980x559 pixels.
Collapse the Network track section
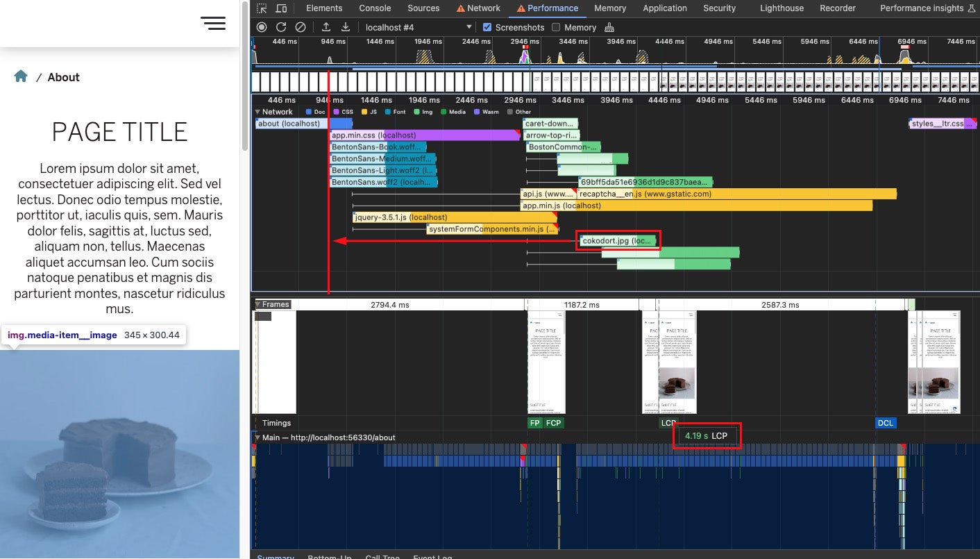click(258, 112)
